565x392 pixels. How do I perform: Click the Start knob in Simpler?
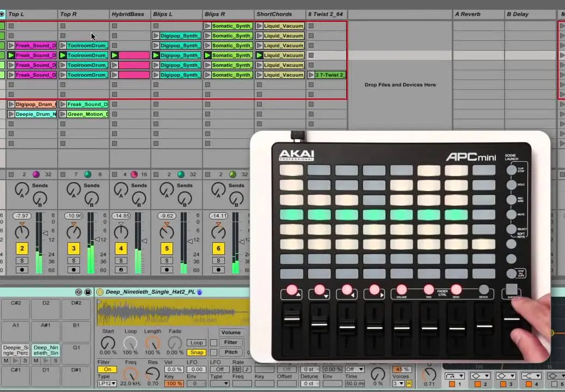click(108, 343)
